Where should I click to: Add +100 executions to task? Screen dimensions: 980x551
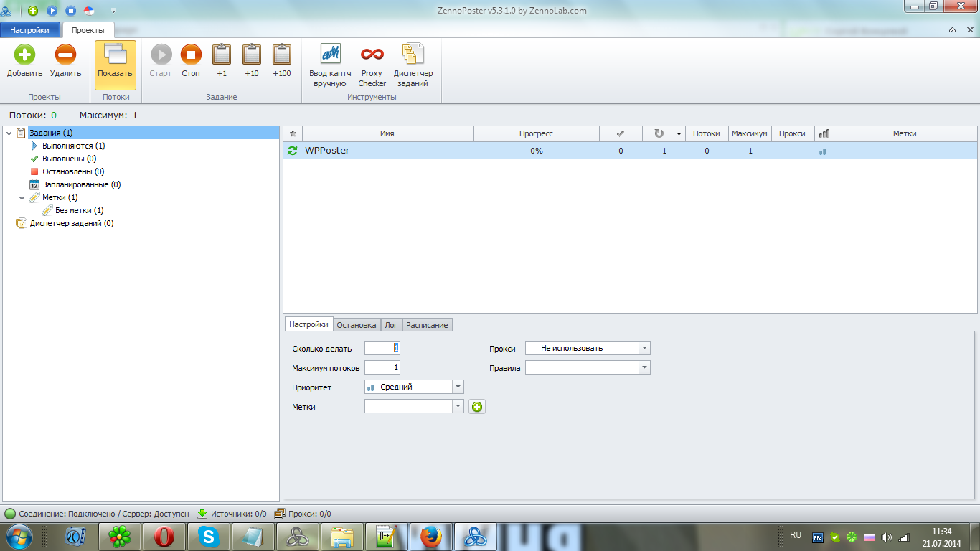[x=282, y=62]
